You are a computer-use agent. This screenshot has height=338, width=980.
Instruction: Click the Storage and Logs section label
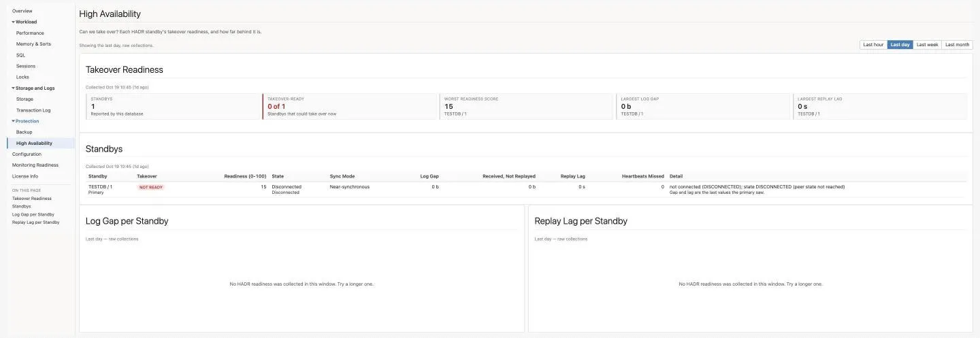(x=35, y=88)
